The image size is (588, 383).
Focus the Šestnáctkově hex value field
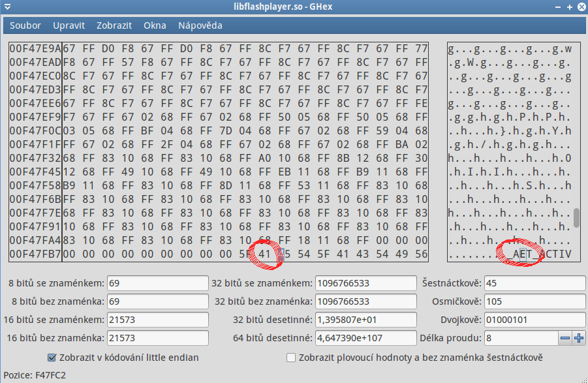534,283
